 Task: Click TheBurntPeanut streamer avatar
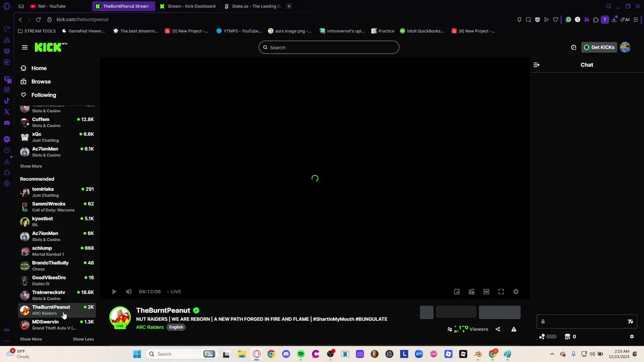coord(120,317)
